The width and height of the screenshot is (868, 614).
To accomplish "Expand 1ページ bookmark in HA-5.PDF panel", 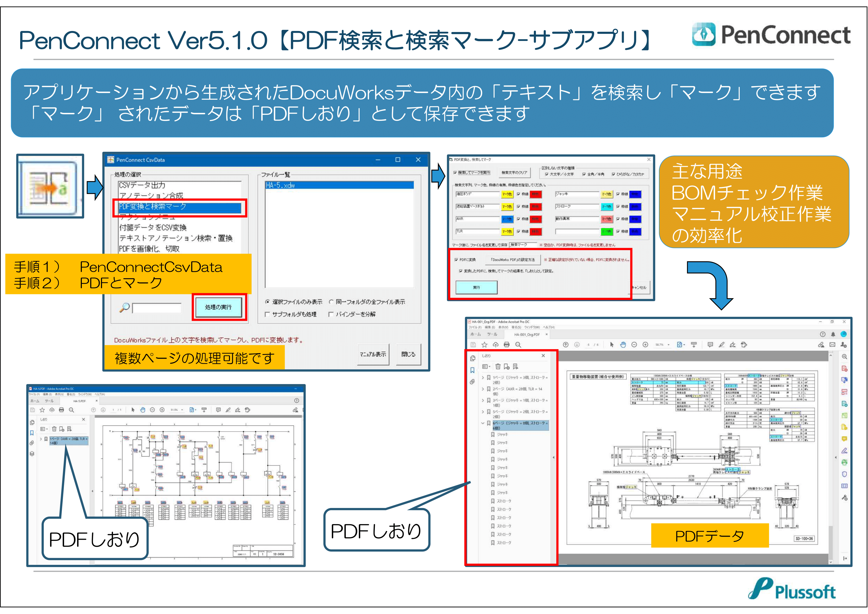I will [x=41, y=439].
